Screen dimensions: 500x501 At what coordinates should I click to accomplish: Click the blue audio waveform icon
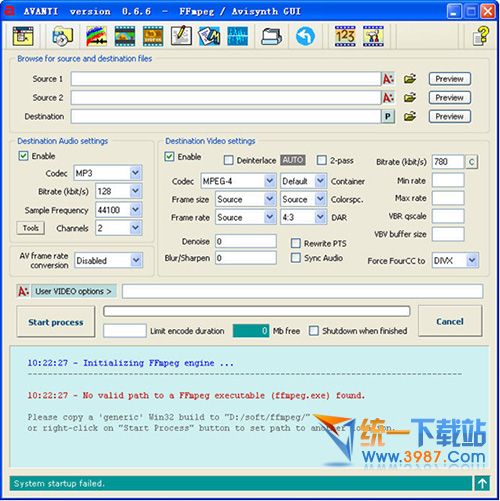click(x=237, y=36)
